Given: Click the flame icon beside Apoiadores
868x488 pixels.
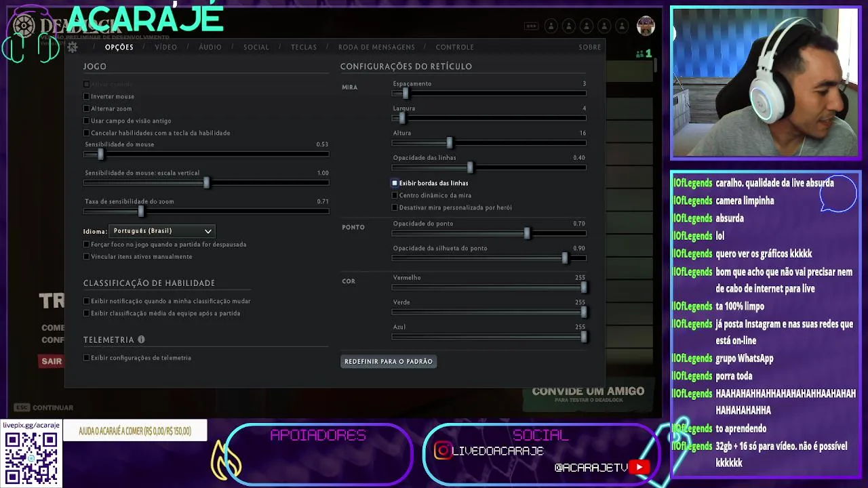Looking at the screenshot, I should coord(226,459).
